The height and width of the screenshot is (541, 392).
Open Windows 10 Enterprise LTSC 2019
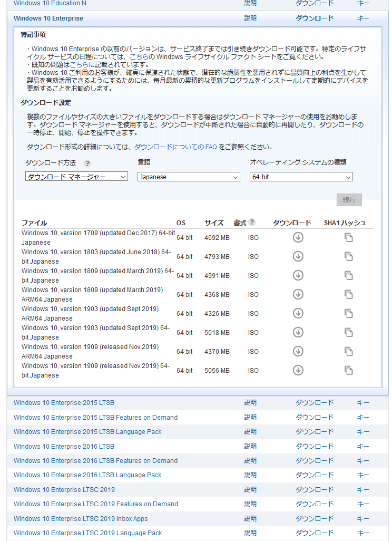[x=64, y=490]
